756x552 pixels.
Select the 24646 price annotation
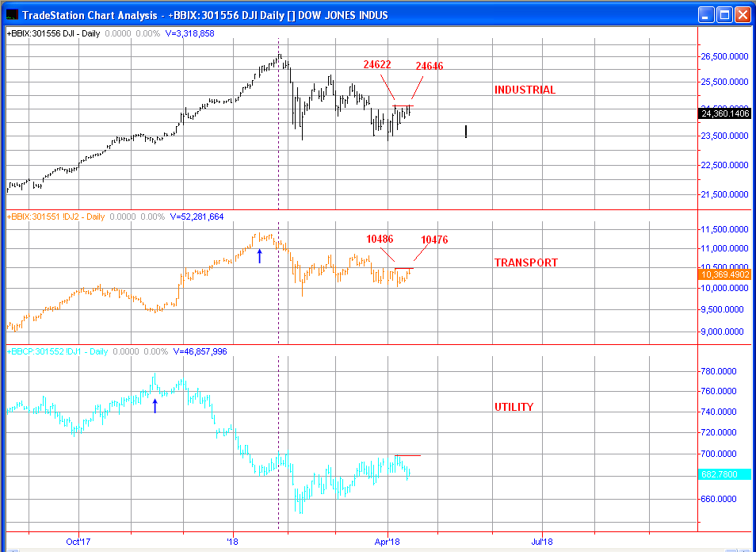pyautogui.click(x=429, y=66)
